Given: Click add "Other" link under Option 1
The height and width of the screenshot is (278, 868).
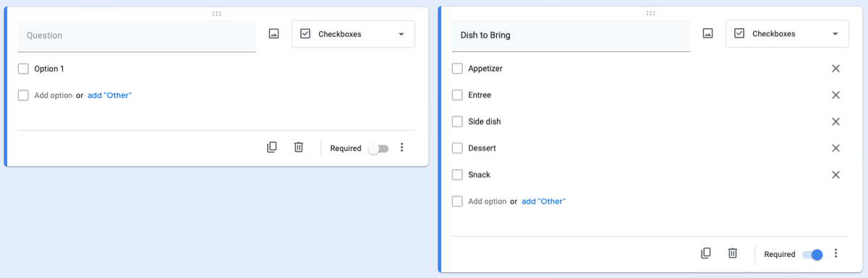Looking at the screenshot, I should [x=109, y=95].
